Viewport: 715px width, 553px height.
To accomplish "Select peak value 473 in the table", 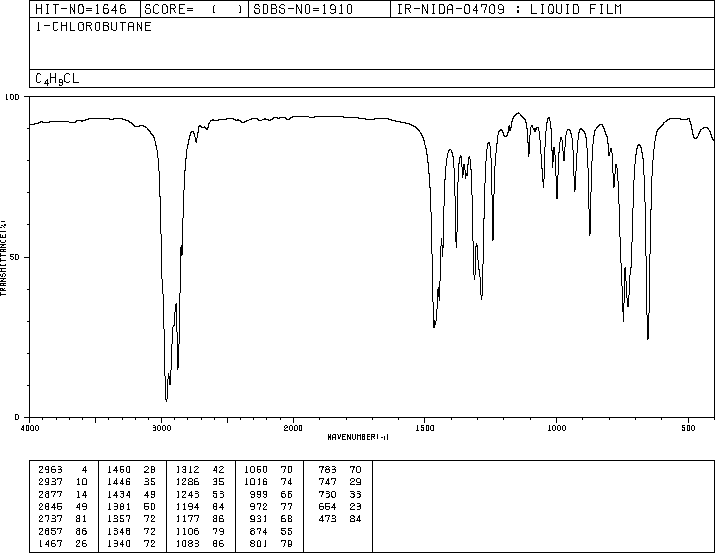I will tap(327, 519).
